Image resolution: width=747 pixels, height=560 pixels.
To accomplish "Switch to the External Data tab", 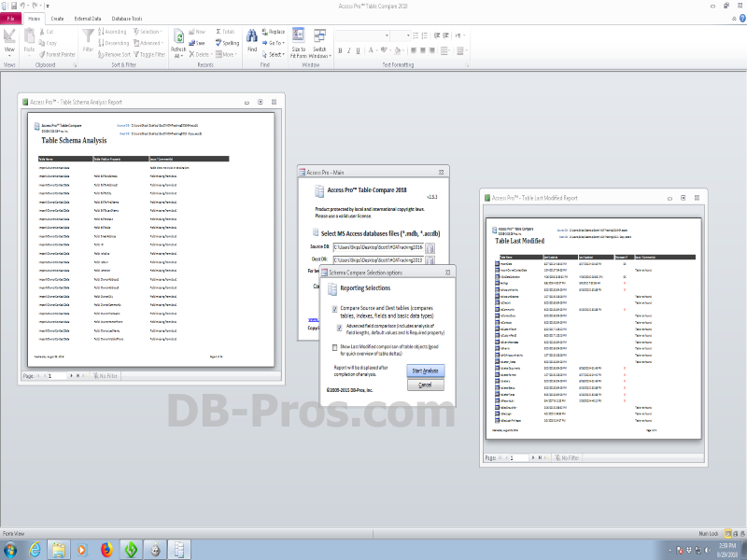I will pos(88,19).
